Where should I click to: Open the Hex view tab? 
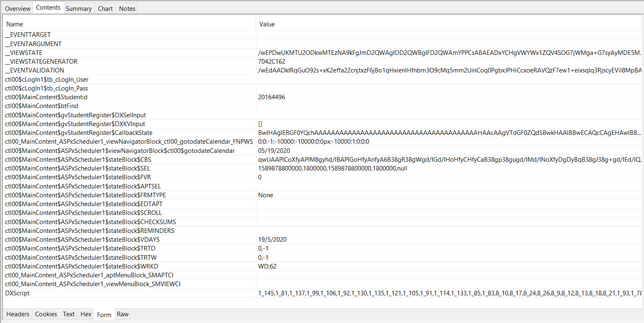point(86,314)
